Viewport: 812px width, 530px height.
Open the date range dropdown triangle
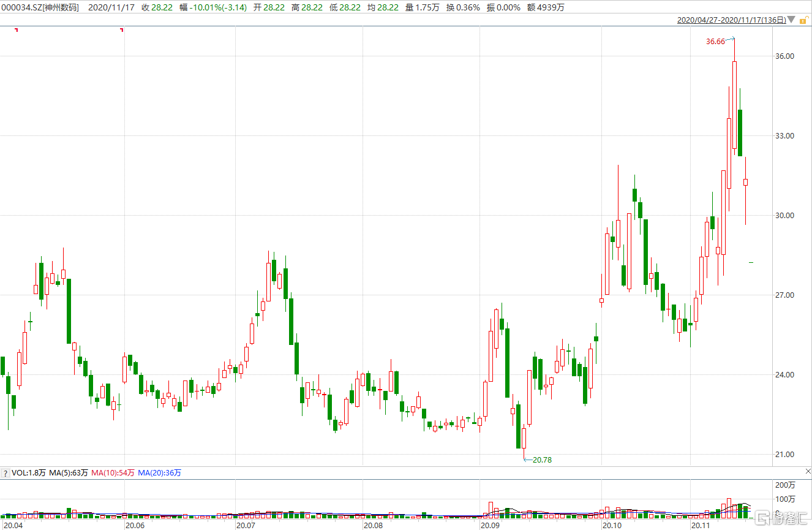[x=792, y=20]
